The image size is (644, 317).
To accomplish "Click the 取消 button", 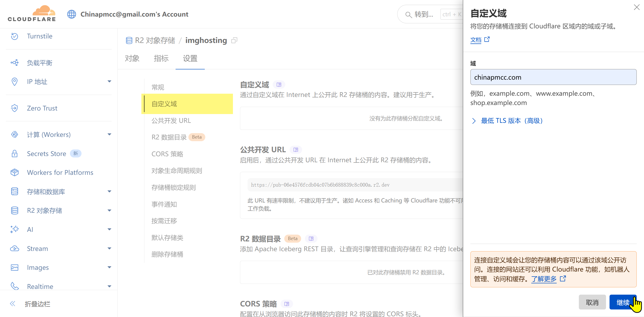I will [592, 302].
